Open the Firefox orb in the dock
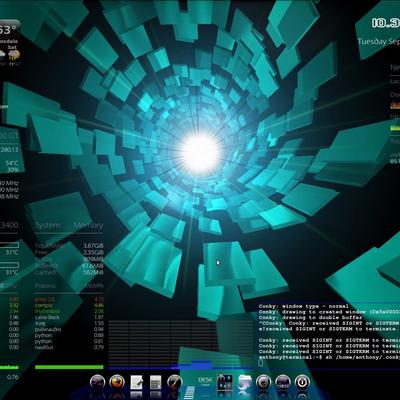The width and height of the screenshot is (400, 400). (117, 382)
